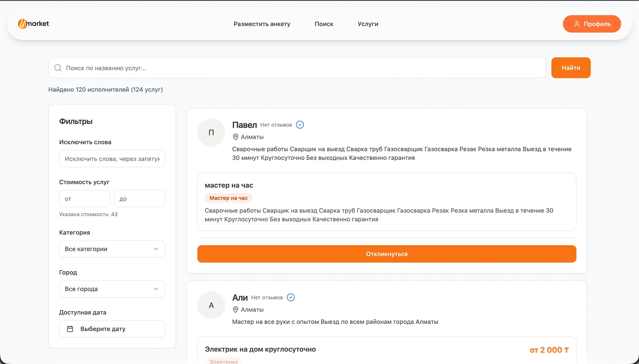Viewport: 639px width, 364px height.
Task: Click the Мастер на час category tag
Action: tap(228, 198)
